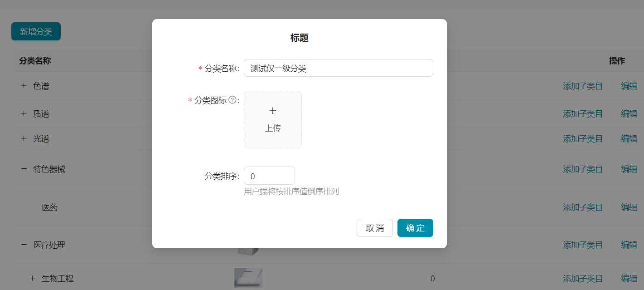Screen dimensions: 644x290
Task: Click the upload plus icon for category icon
Action: (272, 110)
